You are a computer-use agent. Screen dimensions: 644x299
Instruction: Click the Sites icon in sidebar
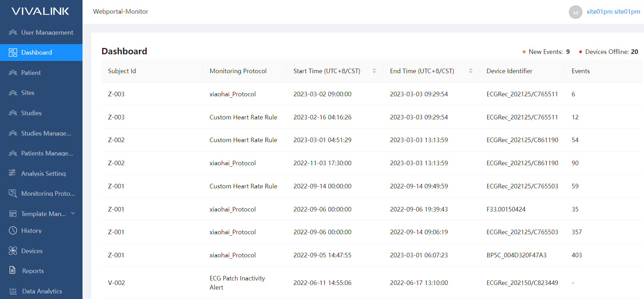pos(13,92)
